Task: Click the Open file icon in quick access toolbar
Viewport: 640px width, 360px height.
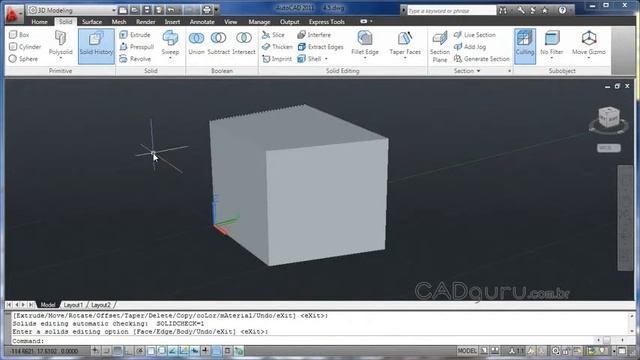Action: coord(134,10)
